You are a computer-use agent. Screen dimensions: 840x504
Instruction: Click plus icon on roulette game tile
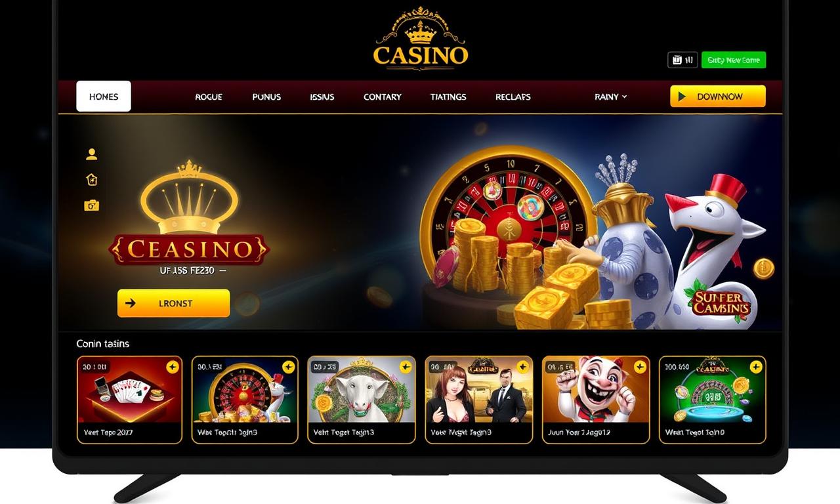coord(288,367)
